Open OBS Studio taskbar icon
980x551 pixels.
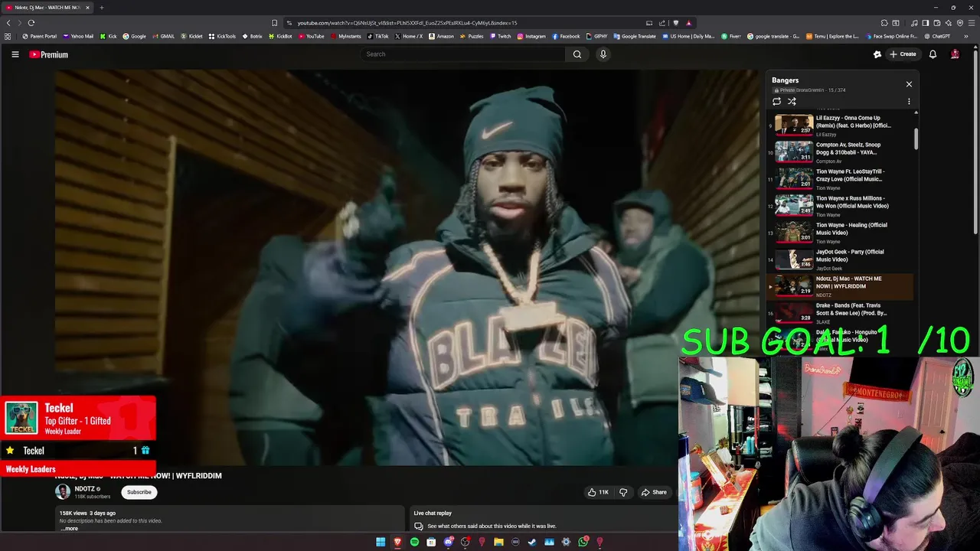465,542
